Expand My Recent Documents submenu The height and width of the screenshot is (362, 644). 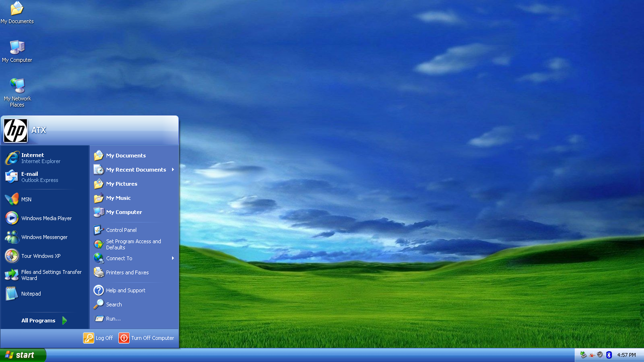[134, 170]
